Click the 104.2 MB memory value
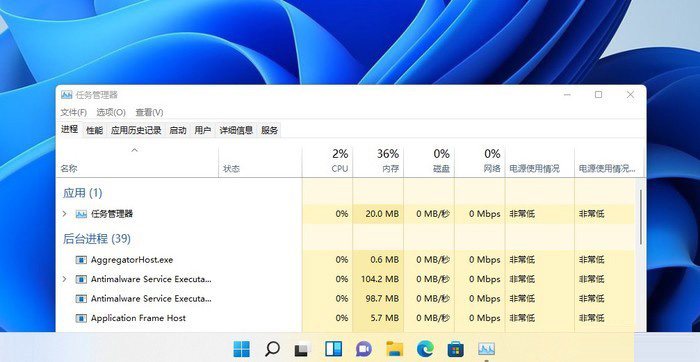Image resolution: width=700 pixels, height=362 pixels. pyautogui.click(x=380, y=279)
